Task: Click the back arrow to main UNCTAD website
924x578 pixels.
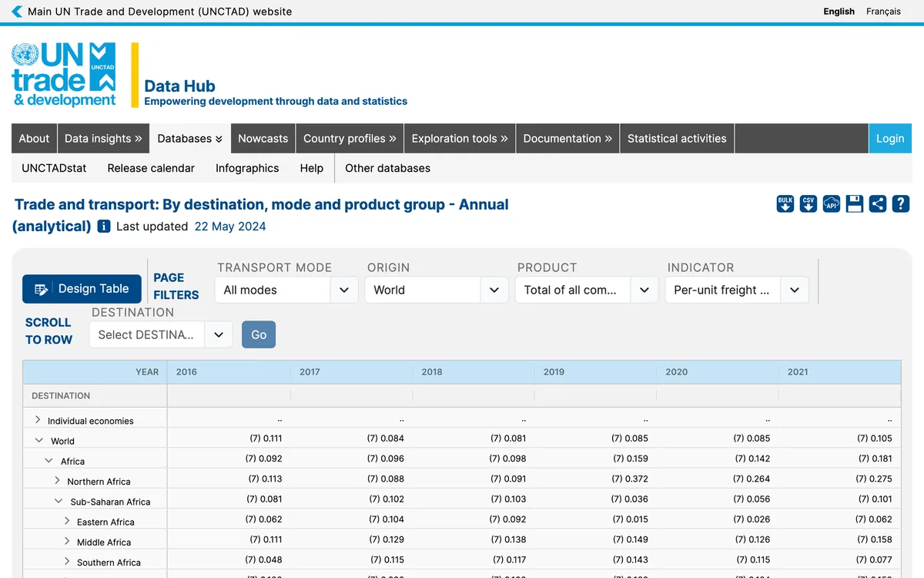Action: [17, 12]
